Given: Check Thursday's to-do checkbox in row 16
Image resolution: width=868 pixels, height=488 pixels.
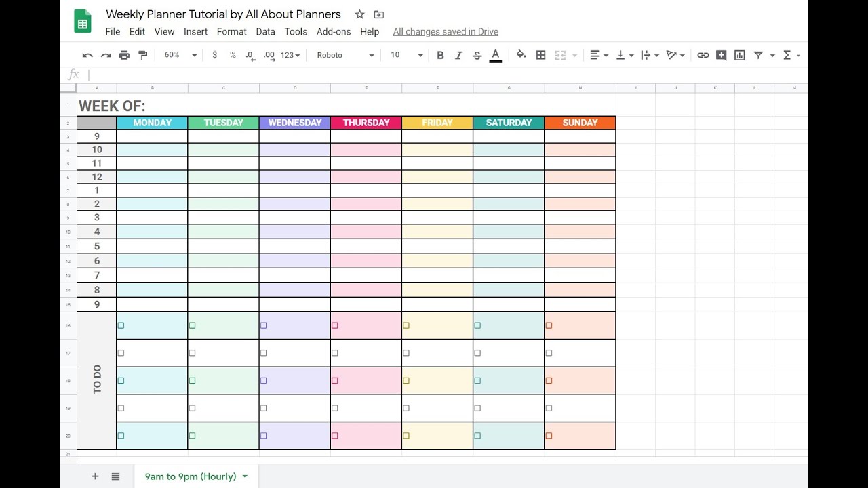Looking at the screenshot, I should click(x=334, y=325).
